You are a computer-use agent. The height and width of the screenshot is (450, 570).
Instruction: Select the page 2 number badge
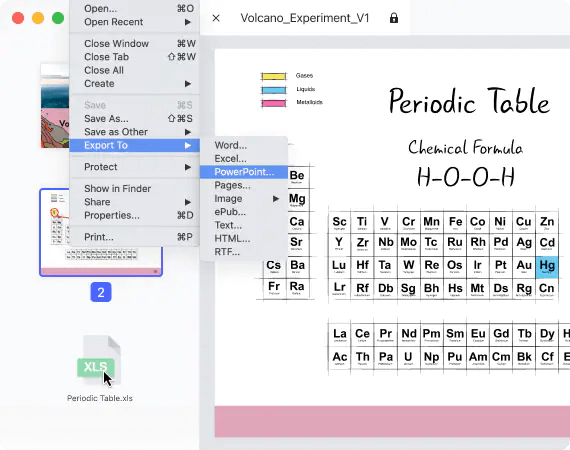pos(101,292)
